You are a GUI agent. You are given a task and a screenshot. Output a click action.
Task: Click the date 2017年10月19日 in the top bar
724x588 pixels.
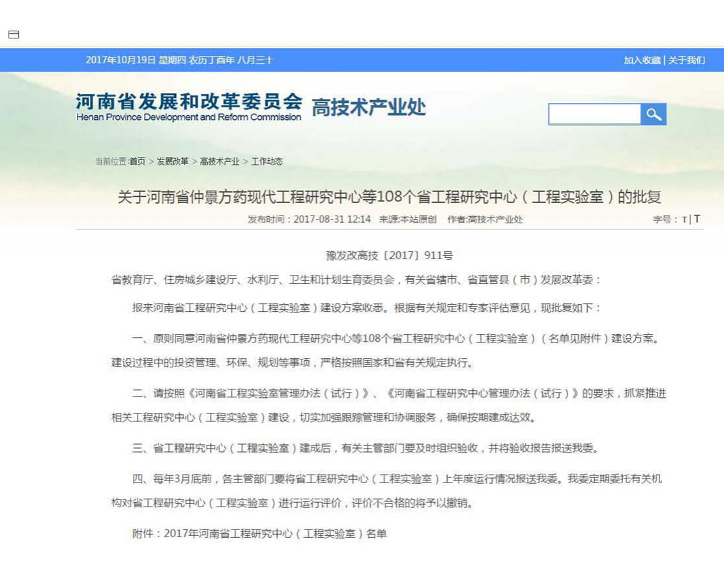(121, 60)
